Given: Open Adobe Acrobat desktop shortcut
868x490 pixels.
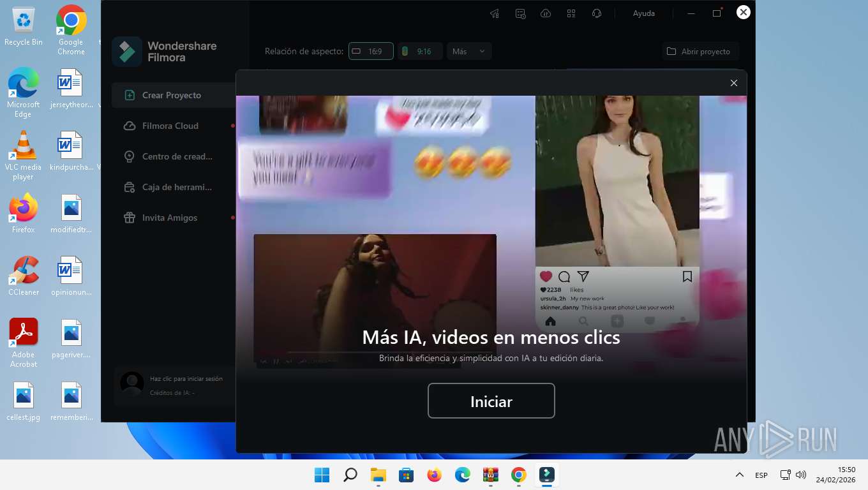Looking at the screenshot, I should click(x=24, y=343).
